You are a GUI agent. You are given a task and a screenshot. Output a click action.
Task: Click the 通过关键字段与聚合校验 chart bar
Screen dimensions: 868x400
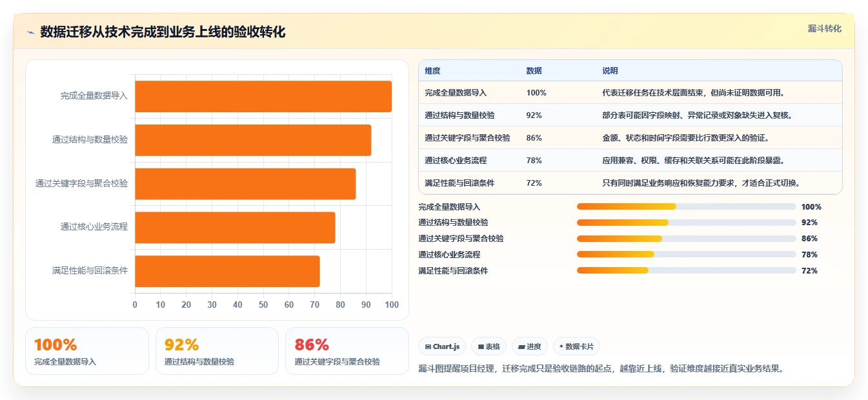[245, 184]
